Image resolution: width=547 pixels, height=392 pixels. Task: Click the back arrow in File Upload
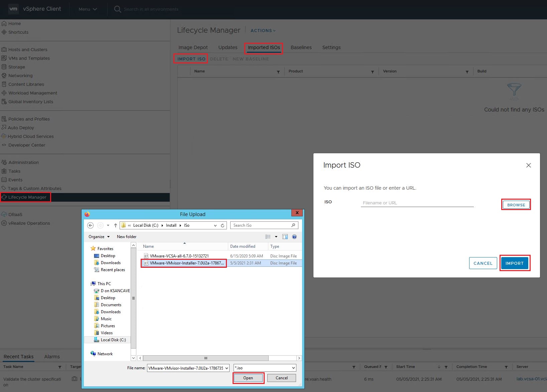click(x=90, y=225)
